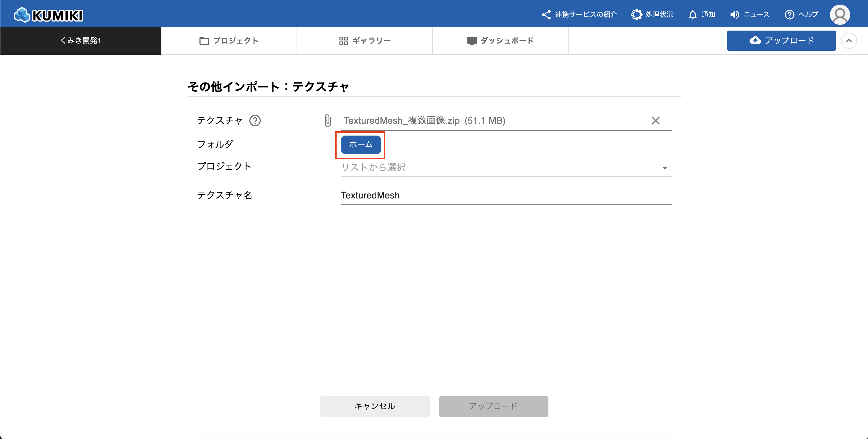
Task: Open the processing status icon
Action: point(636,14)
